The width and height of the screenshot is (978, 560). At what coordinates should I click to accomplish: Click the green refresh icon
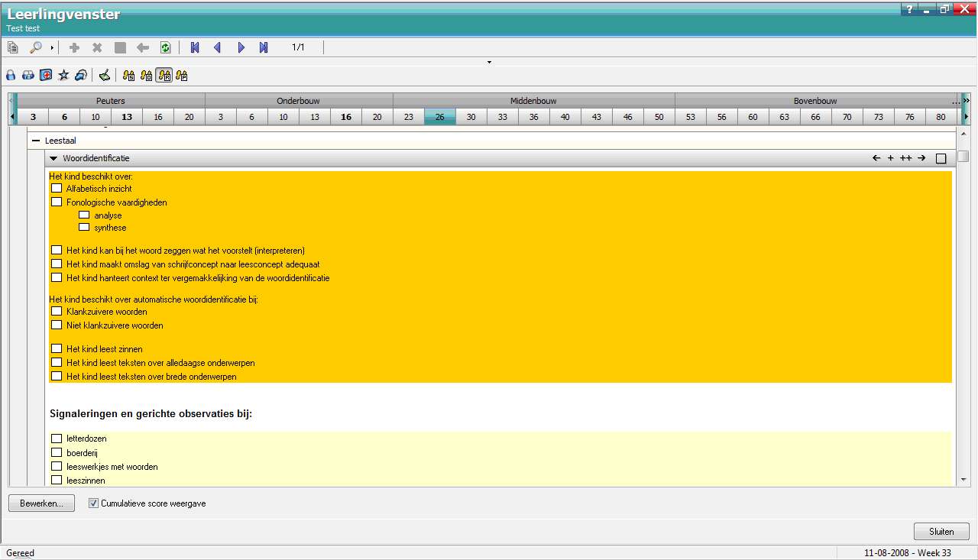[x=165, y=48]
